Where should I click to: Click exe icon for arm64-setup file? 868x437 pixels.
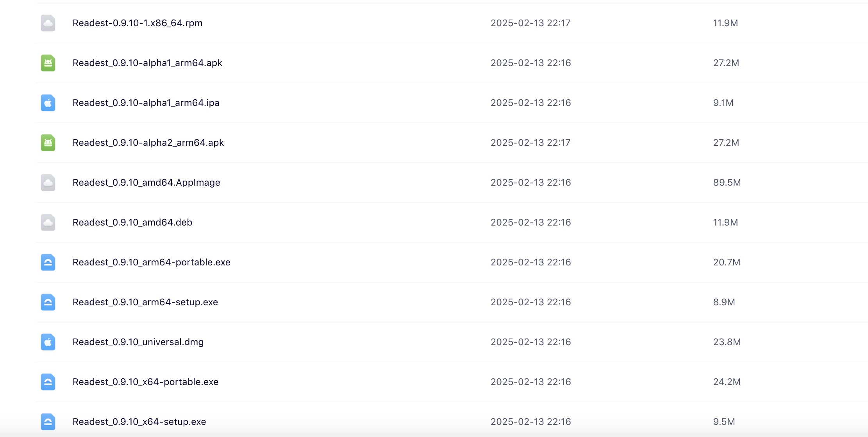tap(48, 302)
